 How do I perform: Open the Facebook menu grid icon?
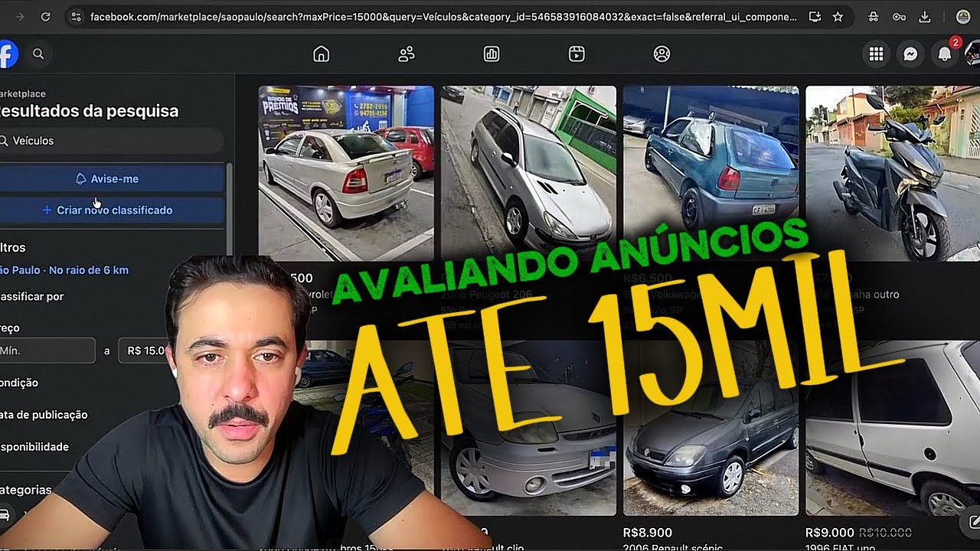pyautogui.click(x=876, y=54)
